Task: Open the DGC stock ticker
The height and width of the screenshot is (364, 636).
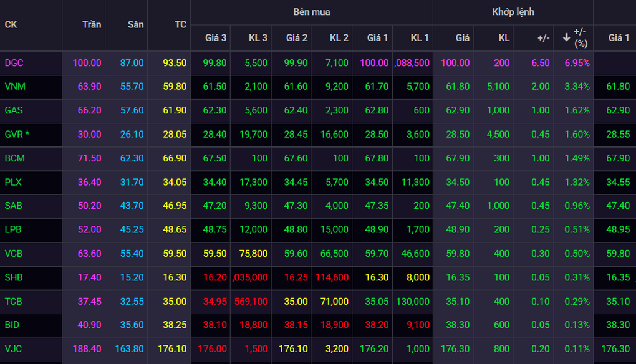Action: tap(14, 63)
